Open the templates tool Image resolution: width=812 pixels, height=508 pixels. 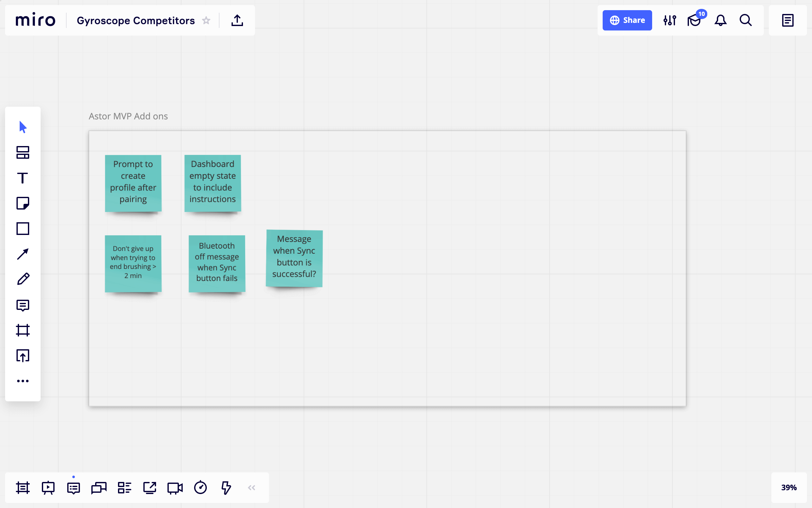23,152
